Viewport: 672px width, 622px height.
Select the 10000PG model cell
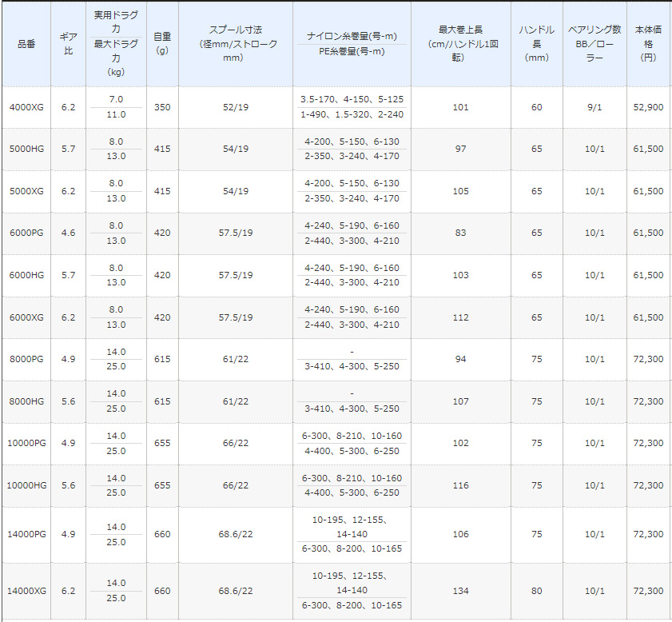(x=26, y=443)
